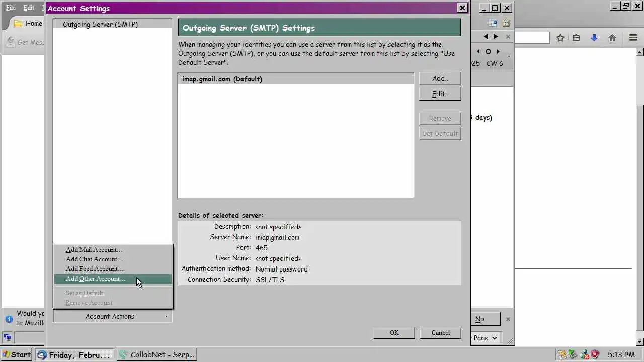Click the Normal password authentication value
The width and height of the screenshot is (644, 362).
(281, 269)
